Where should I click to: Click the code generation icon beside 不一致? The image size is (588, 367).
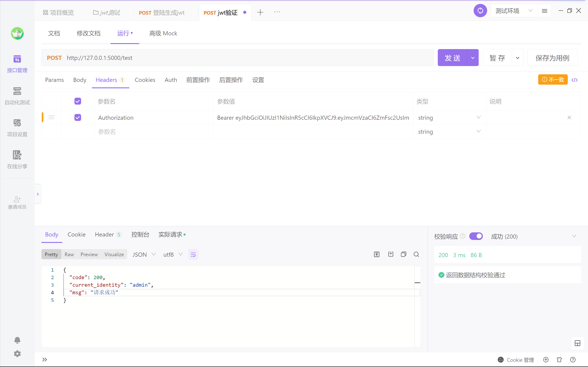pyautogui.click(x=574, y=80)
